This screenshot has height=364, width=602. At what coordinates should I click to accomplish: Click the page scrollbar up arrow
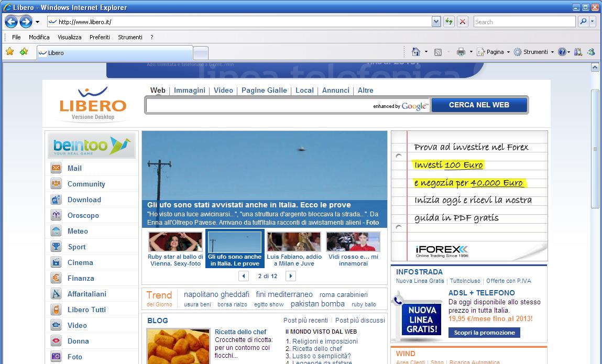tap(595, 68)
